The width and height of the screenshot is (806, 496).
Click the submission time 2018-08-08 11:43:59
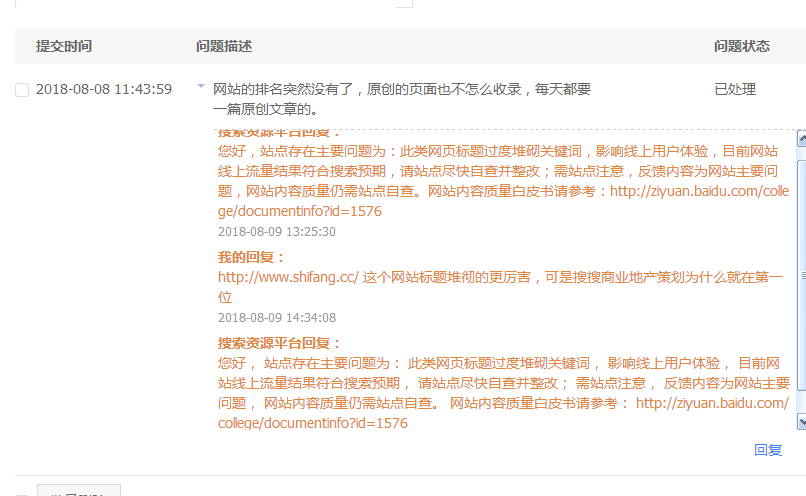(104, 89)
